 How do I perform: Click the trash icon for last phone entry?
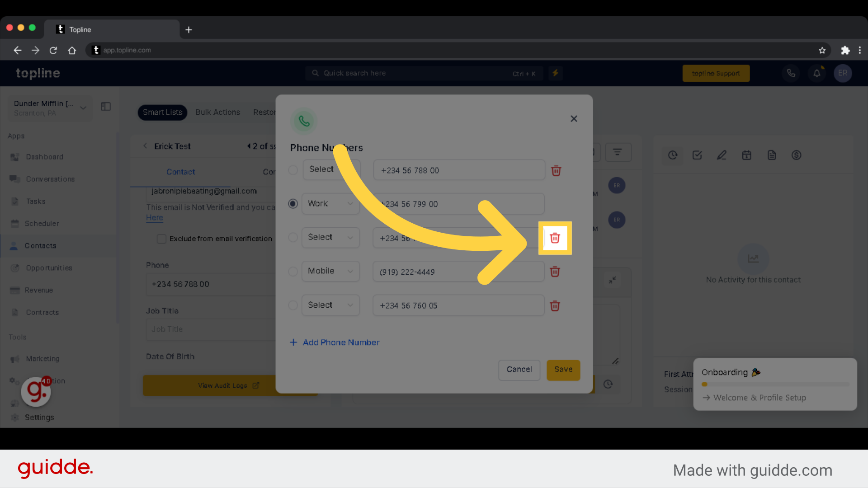click(x=555, y=305)
